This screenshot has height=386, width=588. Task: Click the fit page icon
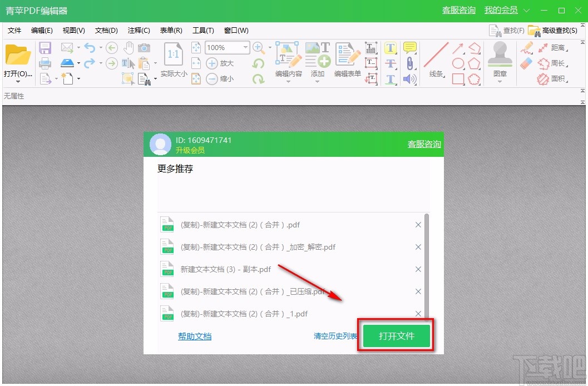tap(196, 48)
